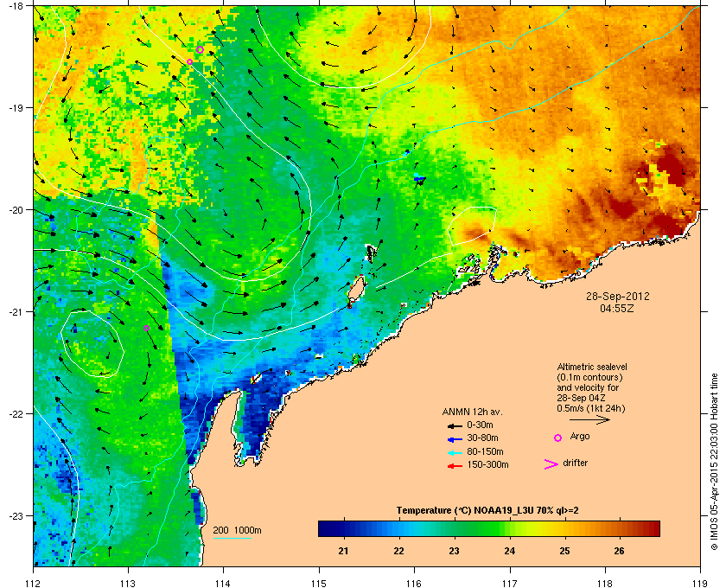Click the Argo float marker near 21.2S 113.2E

point(146,328)
